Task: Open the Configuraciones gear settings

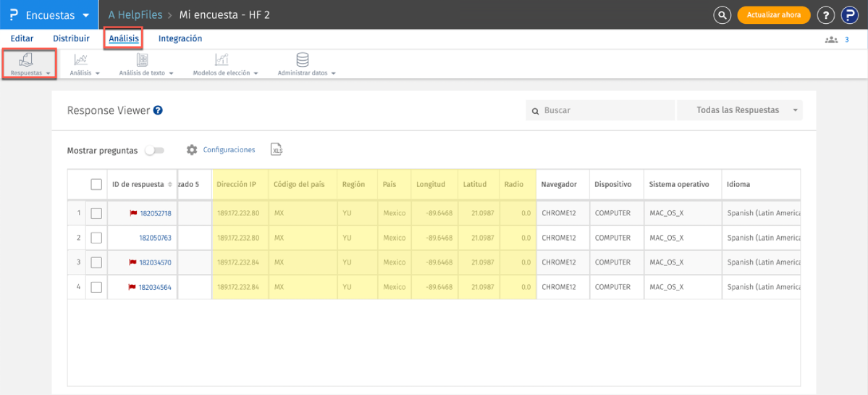Action: click(x=192, y=150)
